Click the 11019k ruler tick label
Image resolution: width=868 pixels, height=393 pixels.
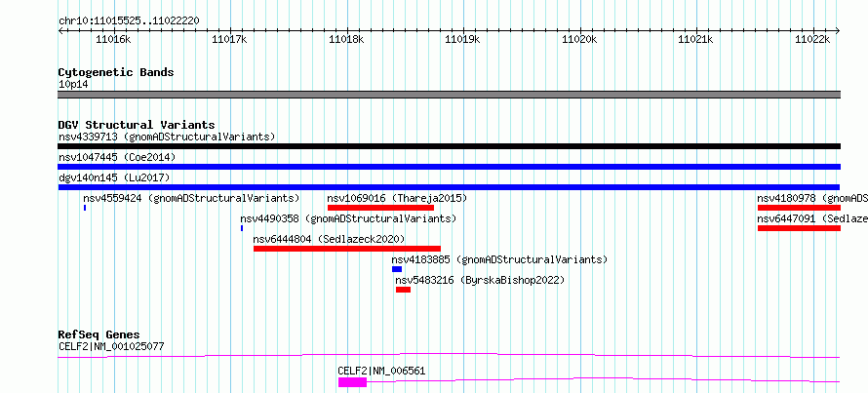coord(463,39)
